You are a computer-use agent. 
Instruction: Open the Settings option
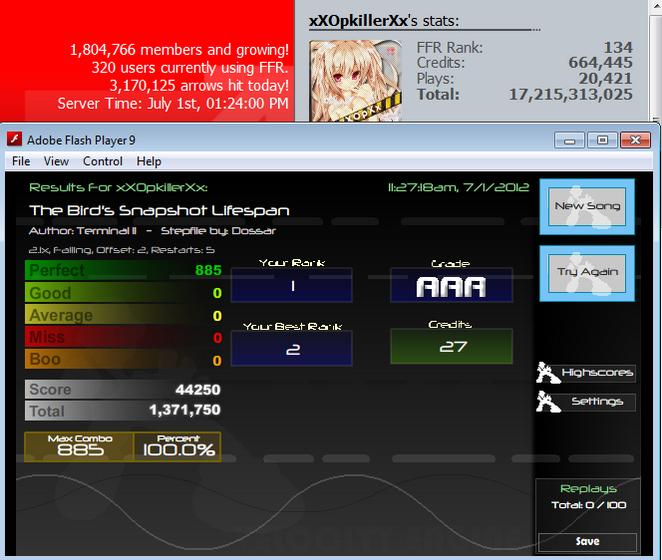coord(597,401)
